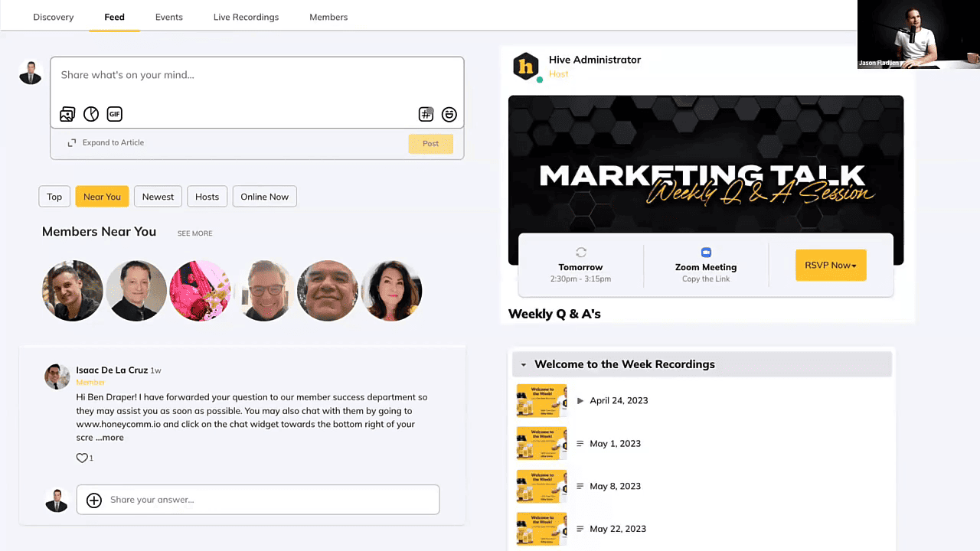The image size is (980, 551).
Task: Click the April 24, 2023 date label
Action: [x=619, y=400]
